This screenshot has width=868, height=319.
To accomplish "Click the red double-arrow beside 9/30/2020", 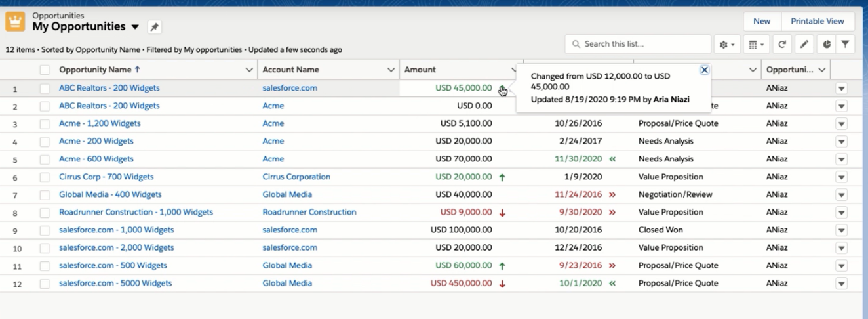I will coord(612,213).
